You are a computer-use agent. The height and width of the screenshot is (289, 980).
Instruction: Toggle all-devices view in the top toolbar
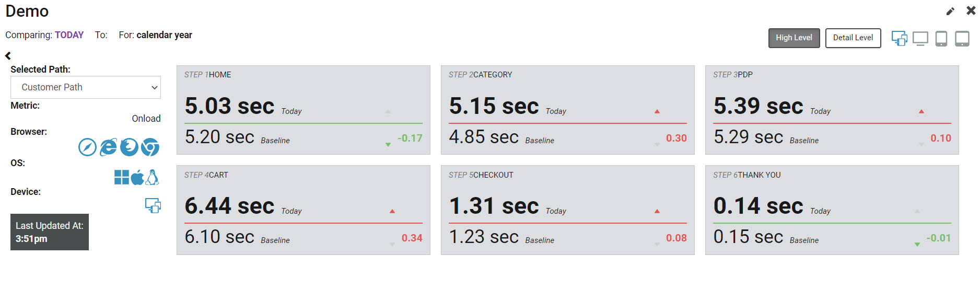(x=900, y=38)
